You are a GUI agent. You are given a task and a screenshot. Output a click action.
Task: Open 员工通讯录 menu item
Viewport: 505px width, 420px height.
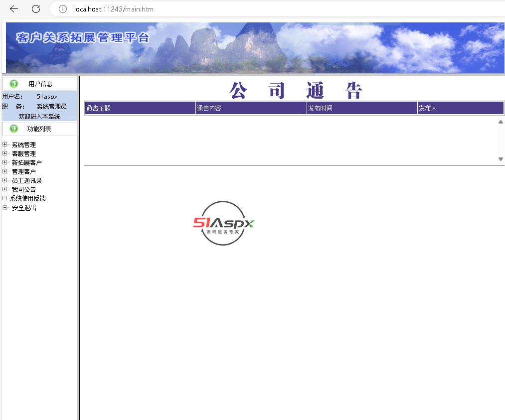pyautogui.click(x=27, y=180)
